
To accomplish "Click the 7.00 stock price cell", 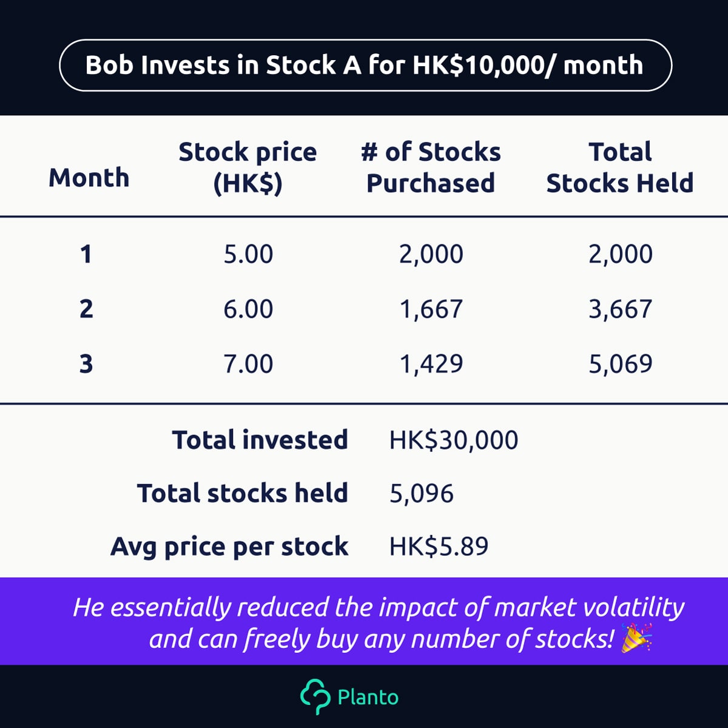I will [248, 364].
